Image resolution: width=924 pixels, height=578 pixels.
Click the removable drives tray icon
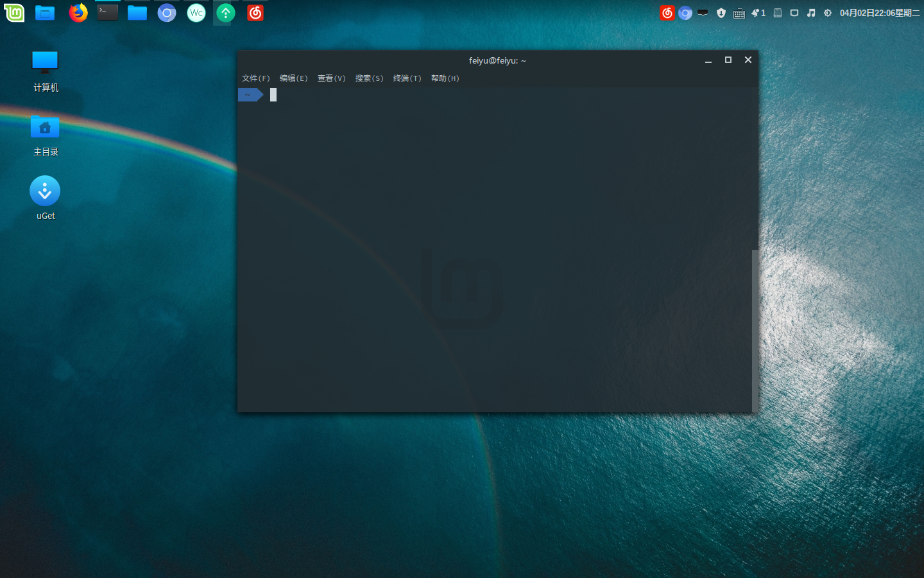pos(778,13)
